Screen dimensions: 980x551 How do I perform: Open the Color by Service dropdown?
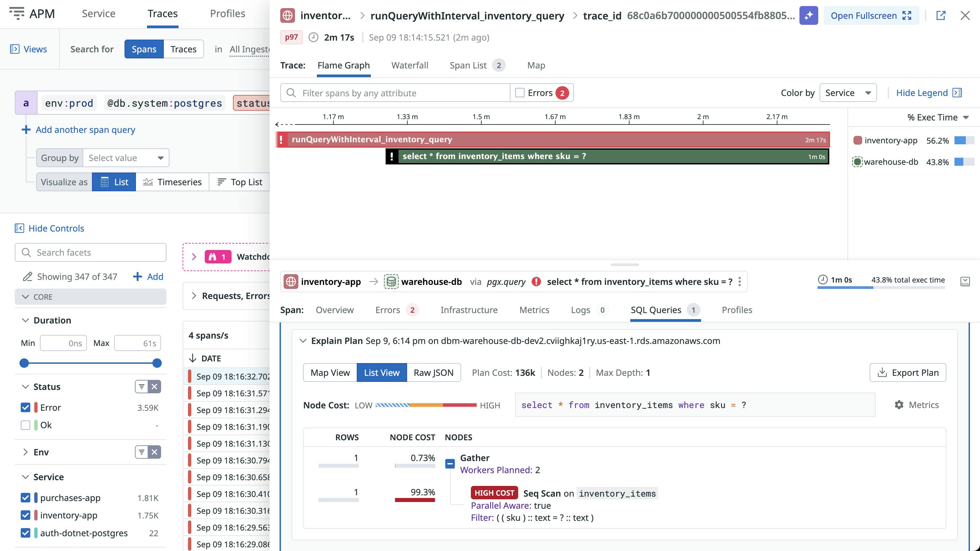pos(848,93)
